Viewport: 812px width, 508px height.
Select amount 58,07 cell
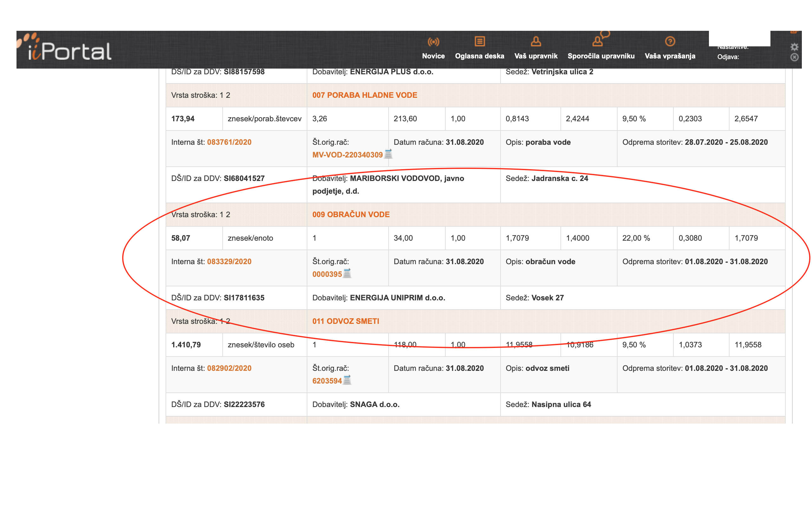tap(194, 238)
